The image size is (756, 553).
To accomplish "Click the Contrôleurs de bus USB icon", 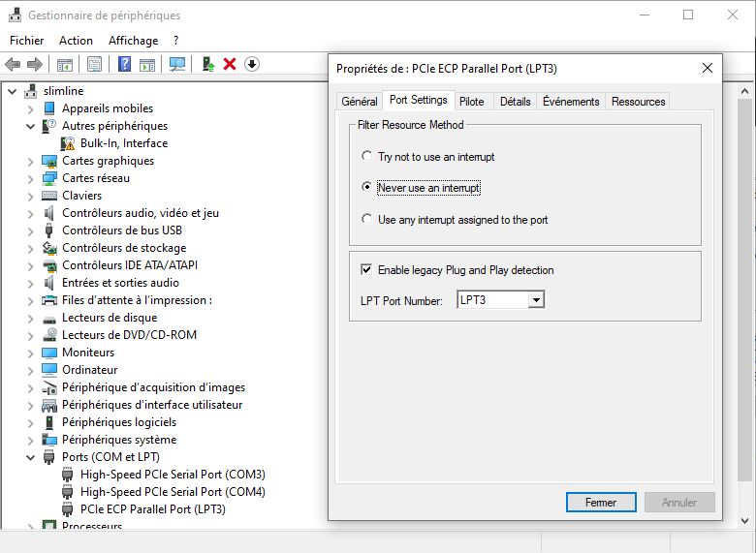I will (x=49, y=230).
